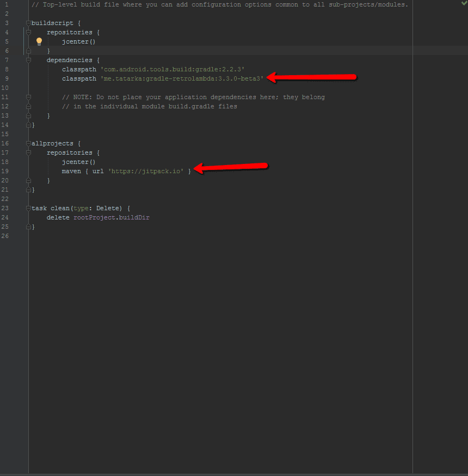Image resolution: width=468 pixels, height=476 pixels.
Task: Click the closing fold marker on line 25
Action: point(29,227)
